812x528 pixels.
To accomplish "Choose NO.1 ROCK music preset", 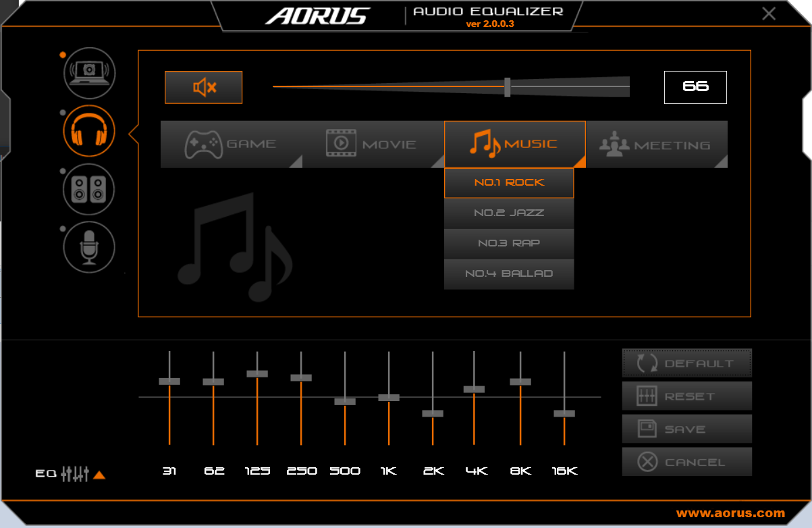I will (x=509, y=183).
